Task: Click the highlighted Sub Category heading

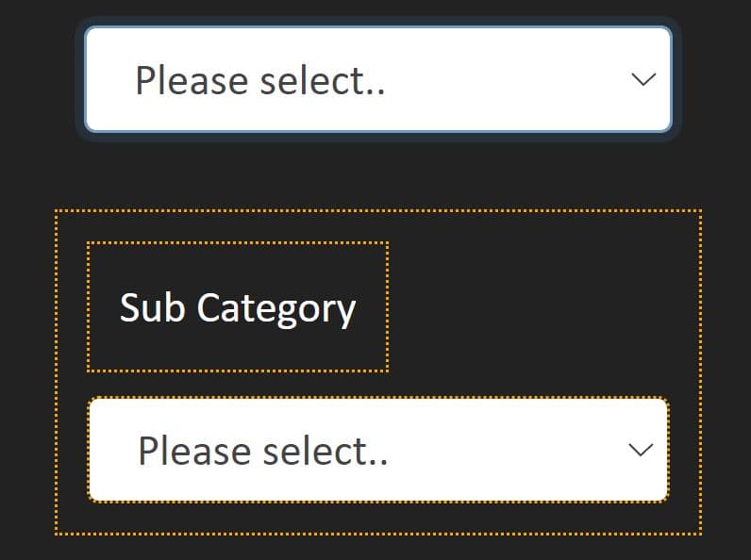Action: (x=238, y=307)
